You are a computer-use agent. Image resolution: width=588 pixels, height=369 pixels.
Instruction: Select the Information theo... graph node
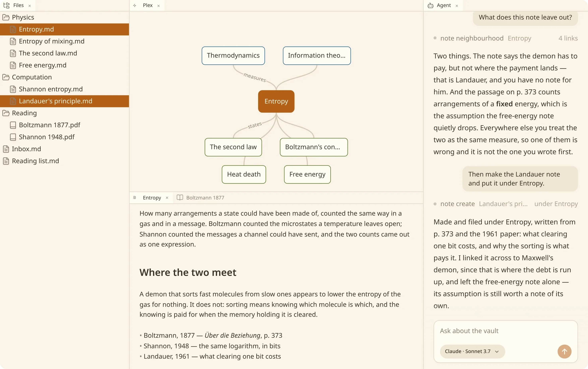[317, 56]
